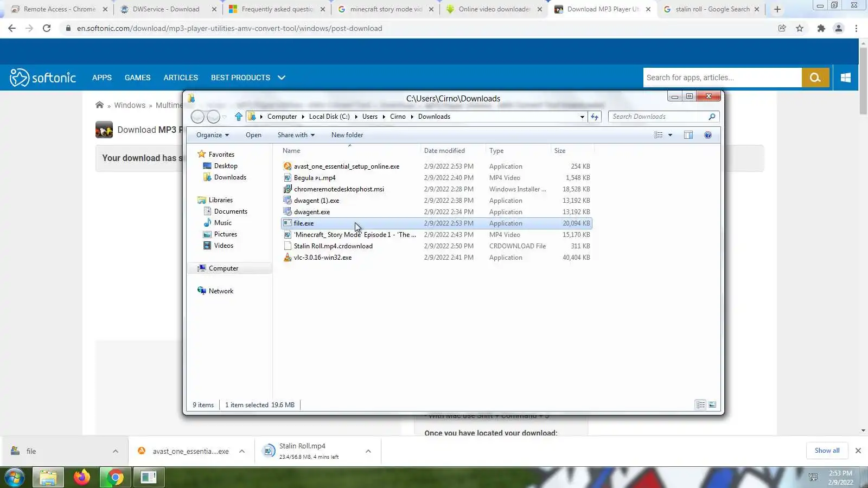Select Music library in navigation pane
868x488 pixels.
tap(222, 223)
